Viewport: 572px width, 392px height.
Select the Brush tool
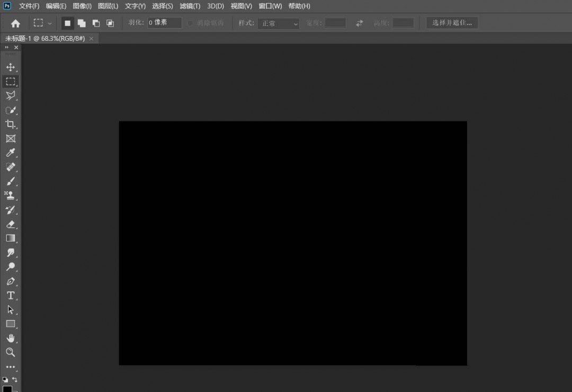(11, 182)
